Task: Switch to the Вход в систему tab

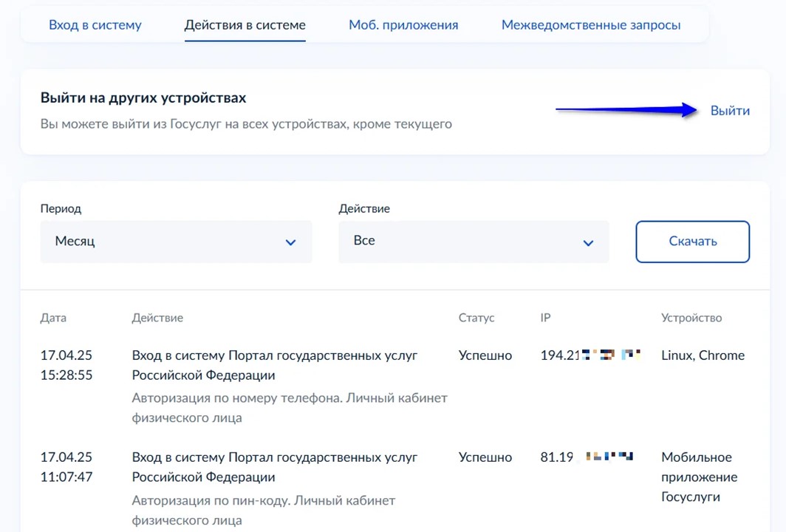Action: (95, 25)
